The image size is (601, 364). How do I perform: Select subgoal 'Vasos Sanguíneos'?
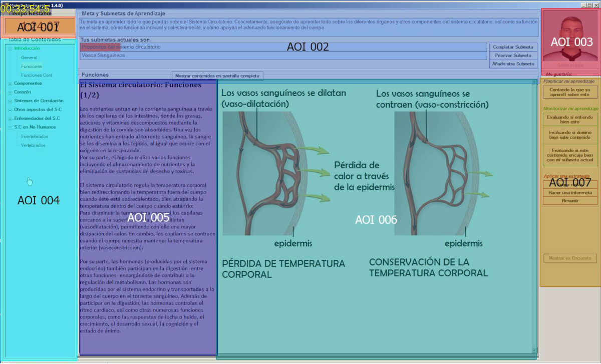pos(283,56)
